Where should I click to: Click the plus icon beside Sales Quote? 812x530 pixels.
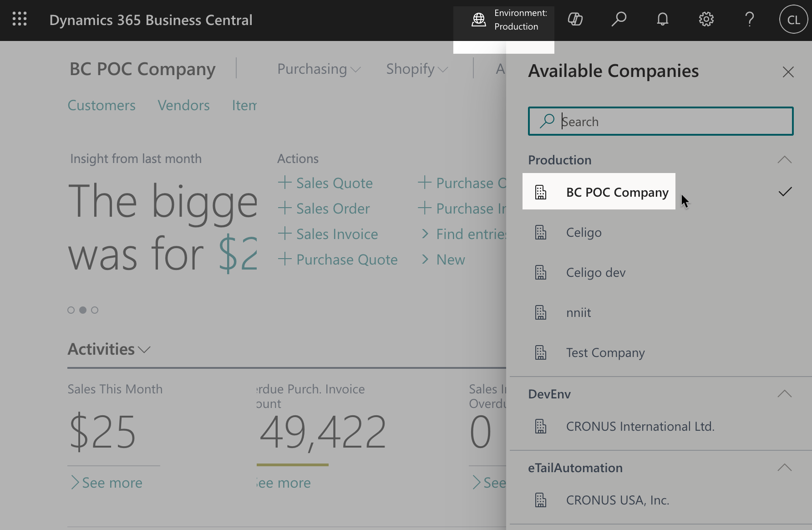coord(285,183)
